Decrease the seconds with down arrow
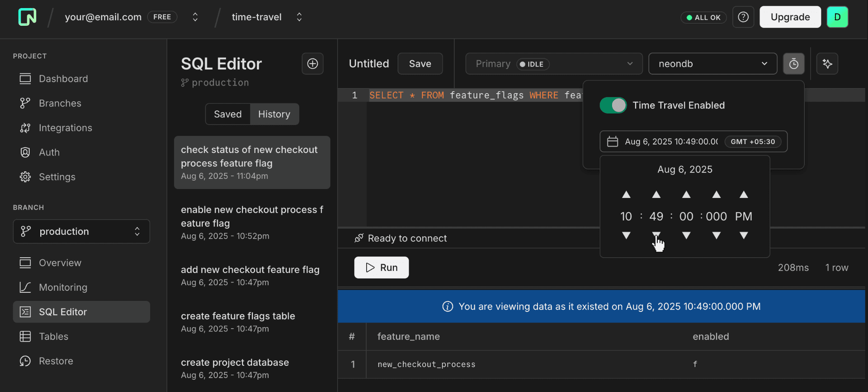This screenshot has height=392, width=868. coord(686,236)
